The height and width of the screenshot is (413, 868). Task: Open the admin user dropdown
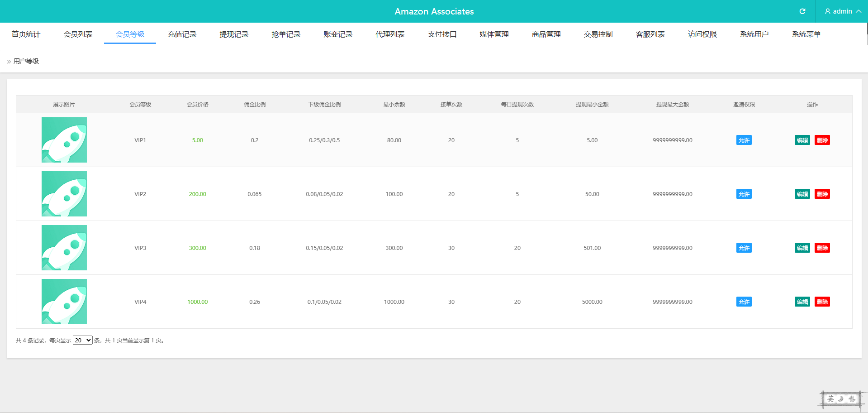842,11
